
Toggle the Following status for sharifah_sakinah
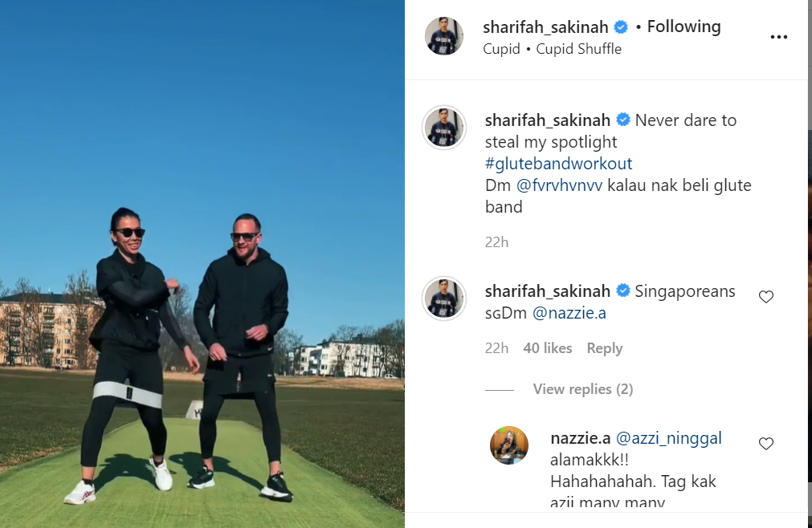[683, 26]
